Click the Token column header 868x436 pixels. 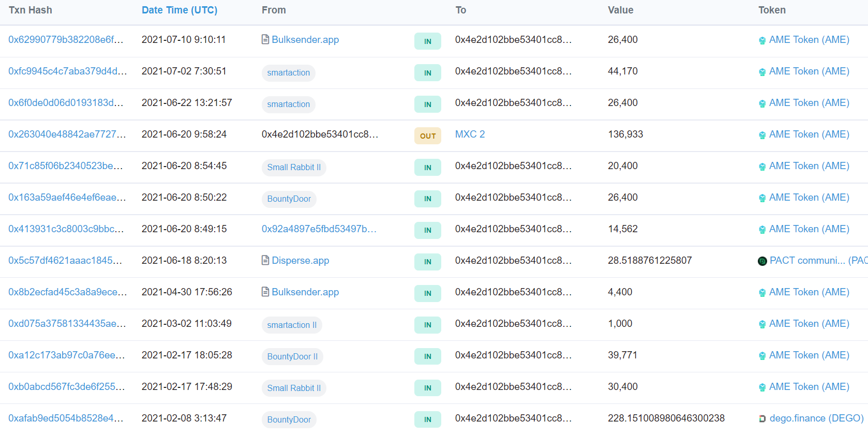[772, 10]
